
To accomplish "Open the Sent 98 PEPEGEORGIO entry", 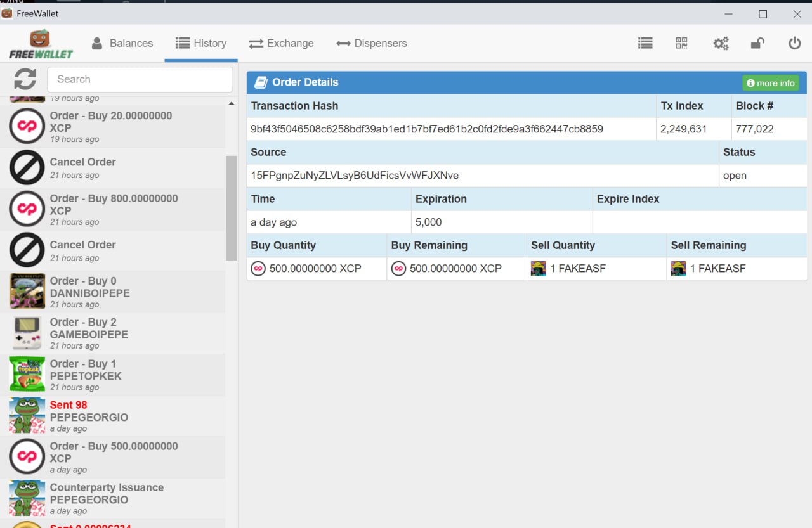I will click(x=112, y=416).
